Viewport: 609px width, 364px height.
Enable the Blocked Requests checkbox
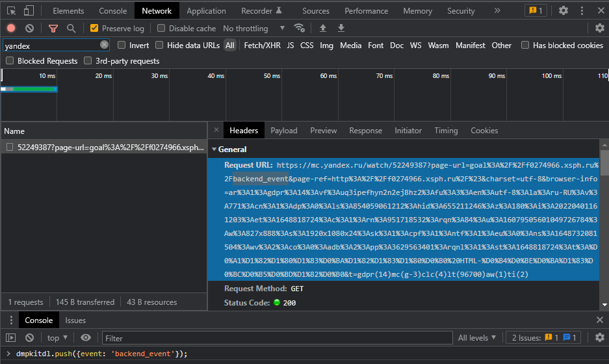[x=10, y=60]
